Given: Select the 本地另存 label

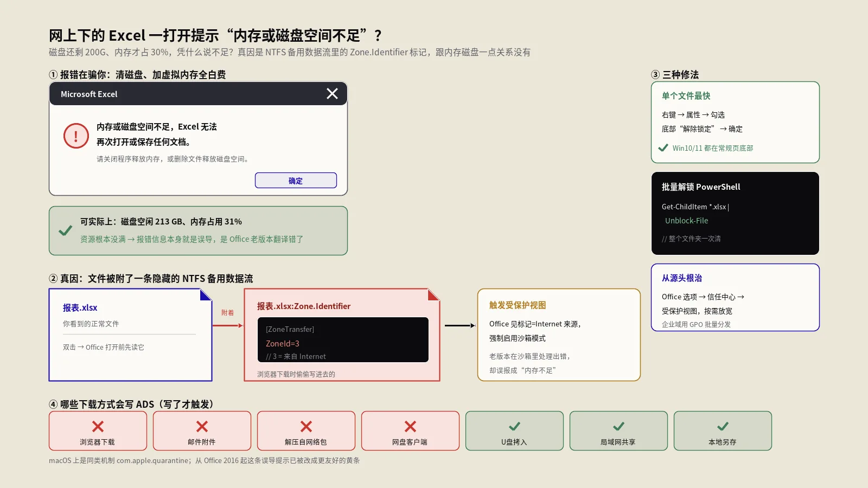Looking at the screenshot, I should coord(723,442).
